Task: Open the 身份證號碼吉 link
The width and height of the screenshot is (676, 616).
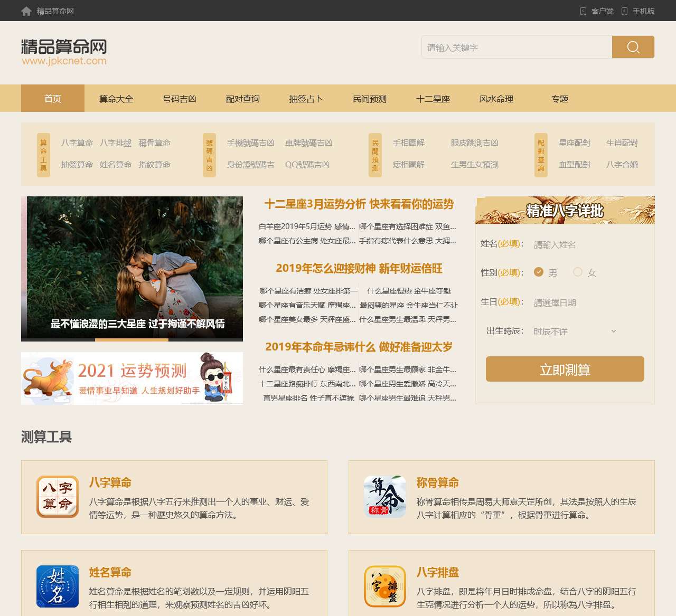Action: [251, 165]
